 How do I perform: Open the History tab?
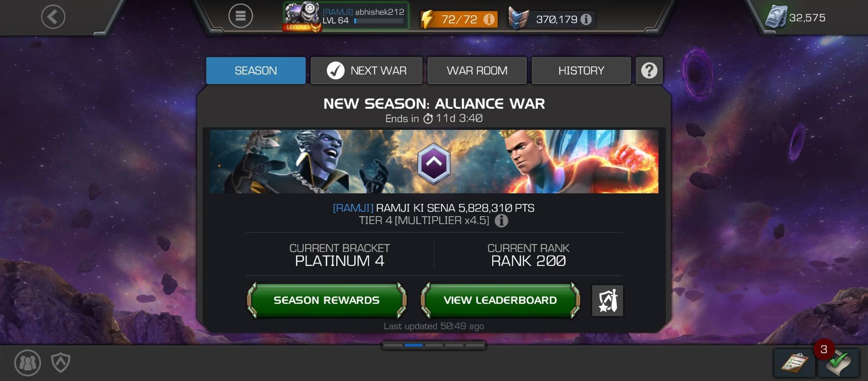click(x=581, y=71)
